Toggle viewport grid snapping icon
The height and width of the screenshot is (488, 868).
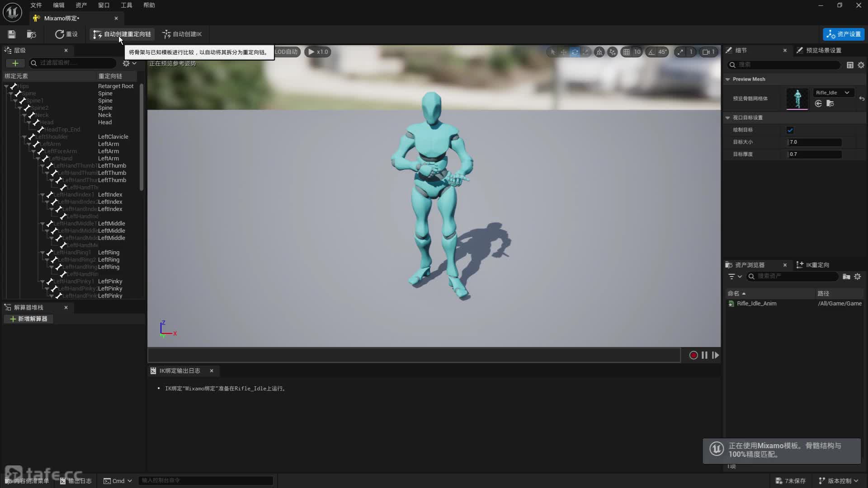click(x=626, y=52)
